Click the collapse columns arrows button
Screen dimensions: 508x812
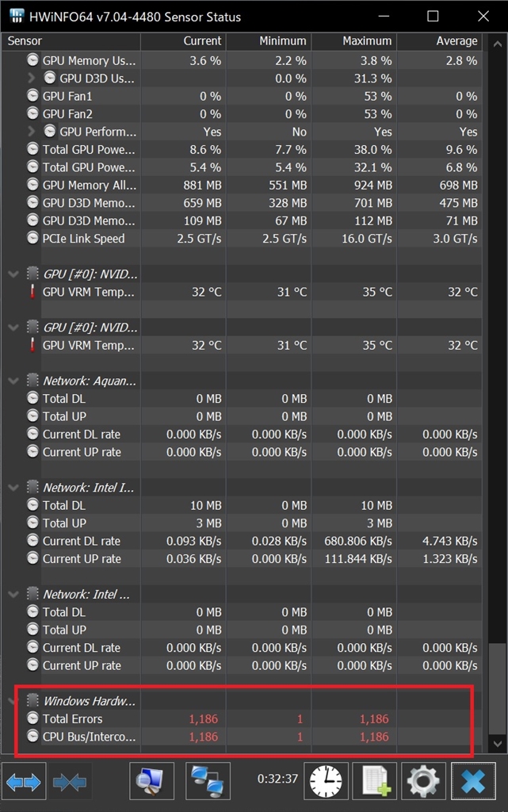[x=71, y=782]
